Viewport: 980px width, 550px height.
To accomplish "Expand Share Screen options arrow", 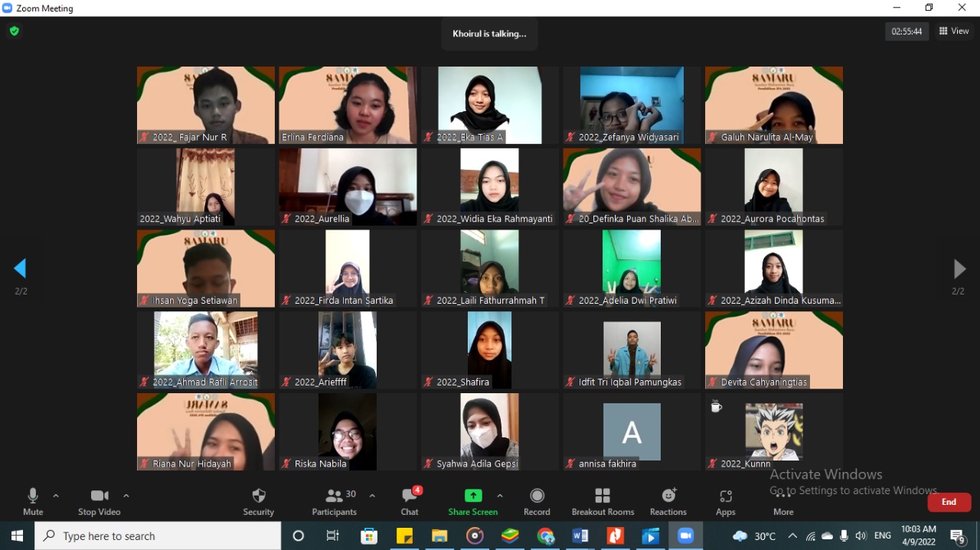I will tap(500, 496).
